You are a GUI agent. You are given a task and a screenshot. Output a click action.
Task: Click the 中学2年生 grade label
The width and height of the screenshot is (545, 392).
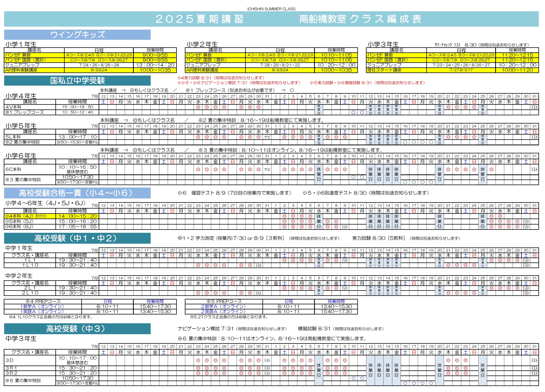(19, 276)
